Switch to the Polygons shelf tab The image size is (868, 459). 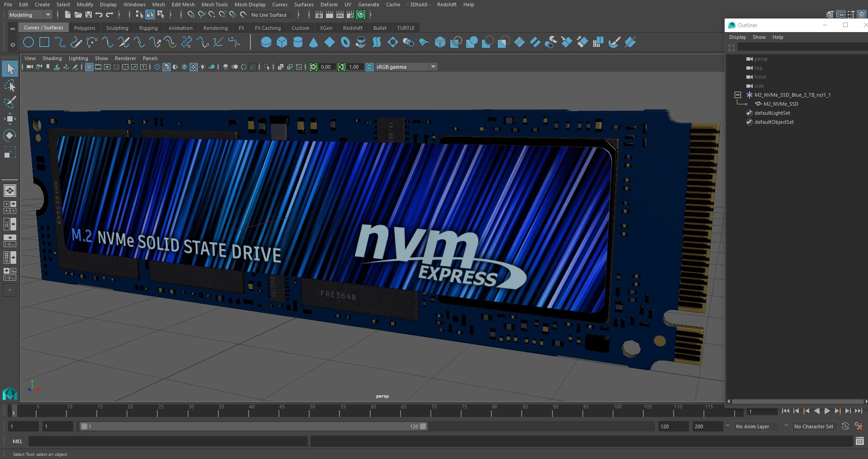point(85,28)
